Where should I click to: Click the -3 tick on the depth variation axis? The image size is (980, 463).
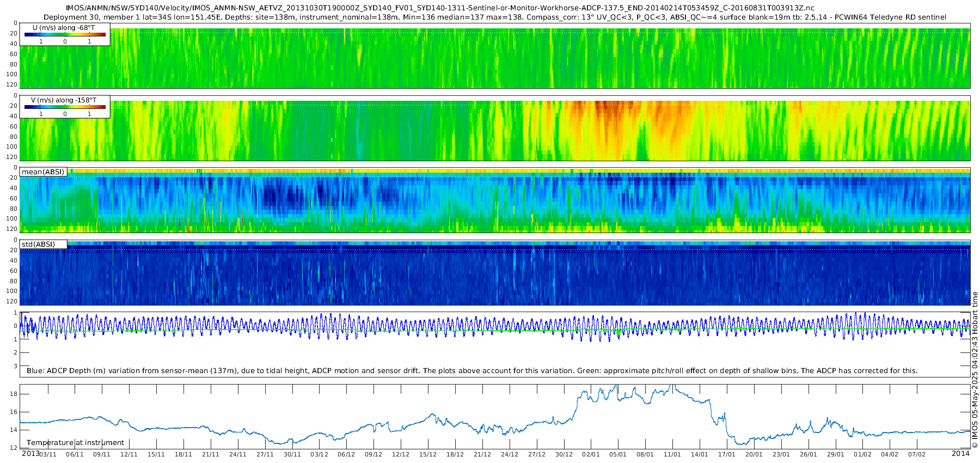15,366
